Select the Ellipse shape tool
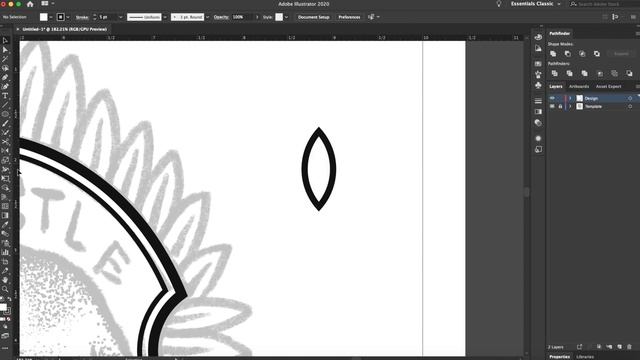 pyautogui.click(x=5, y=114)
